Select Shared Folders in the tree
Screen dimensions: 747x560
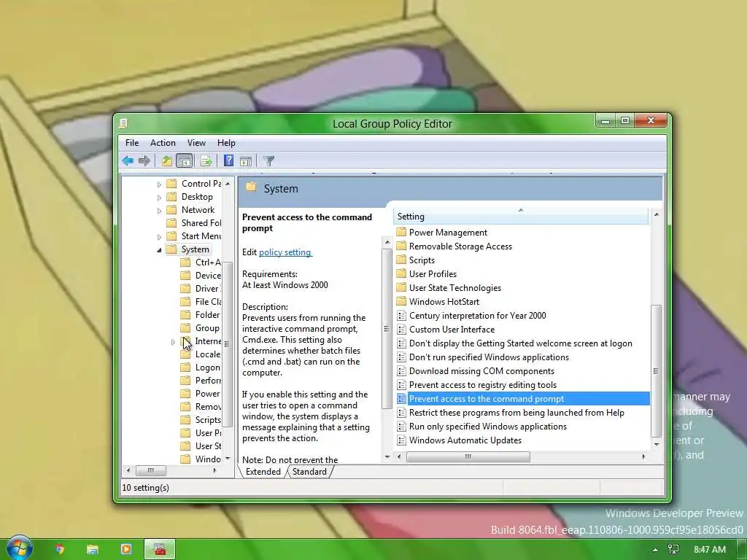[201, 223]
